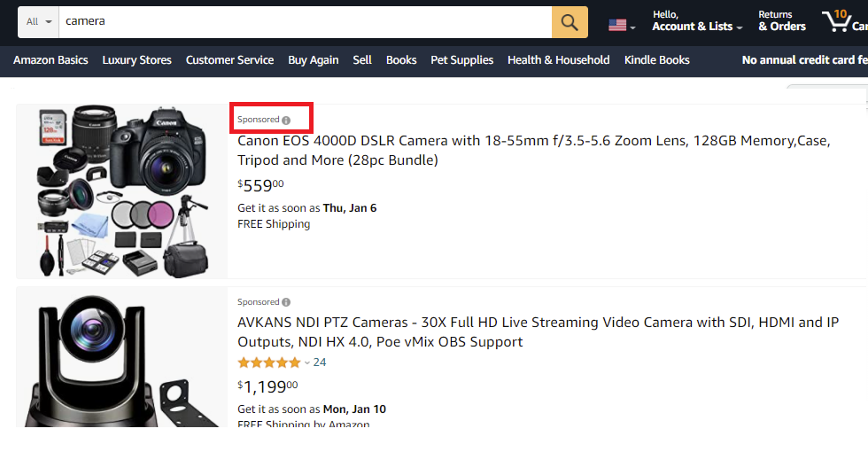Click the No annual credit card fee promo

pyautogui.click(x=805, y=60)
